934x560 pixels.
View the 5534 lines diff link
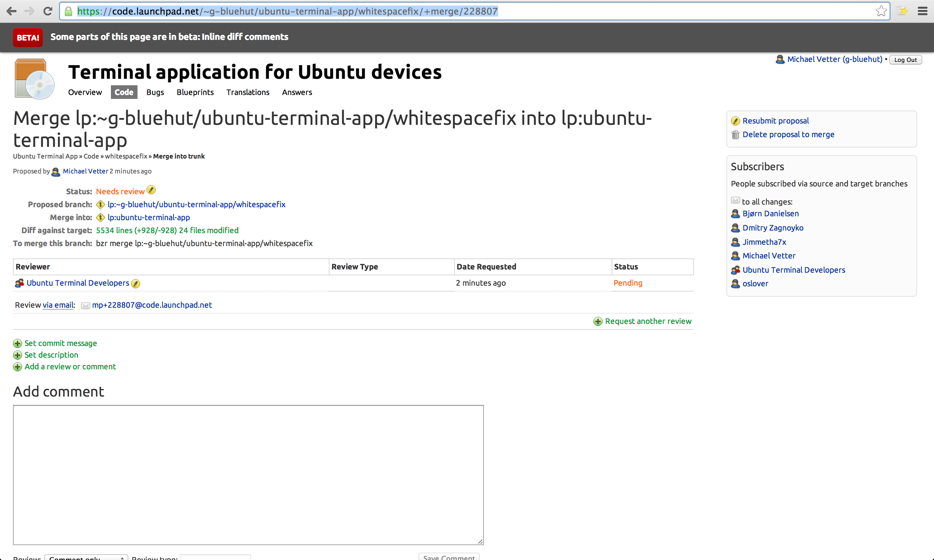167,231
